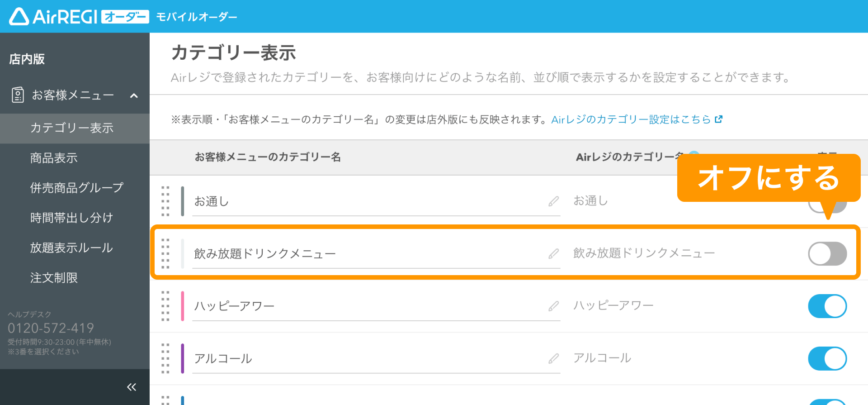Image resolution: width=868 pixels, height=405 pixels.
Task: Click the お客様メニュー receipt icon in sidebar
Action: coord(18,95)
